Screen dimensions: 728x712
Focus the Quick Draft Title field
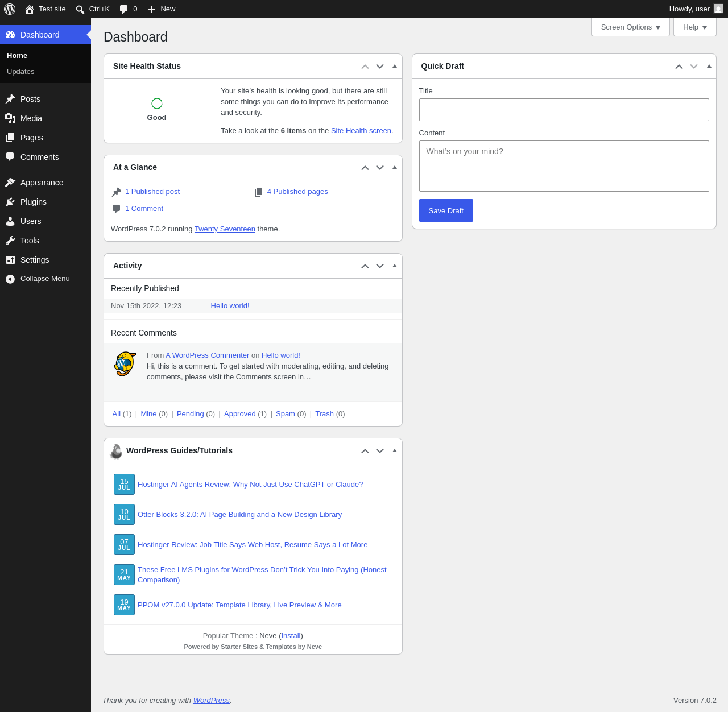click(564, 110)
